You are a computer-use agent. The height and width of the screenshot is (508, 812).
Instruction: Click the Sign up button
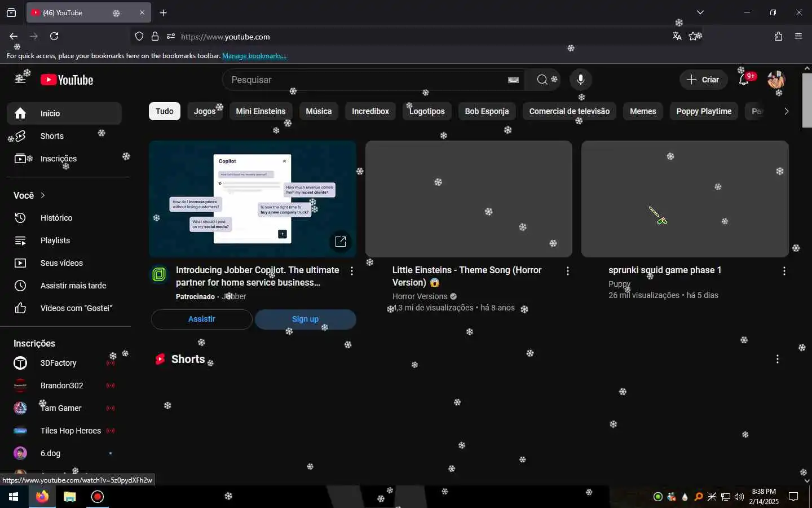click(x=305, y=319)
